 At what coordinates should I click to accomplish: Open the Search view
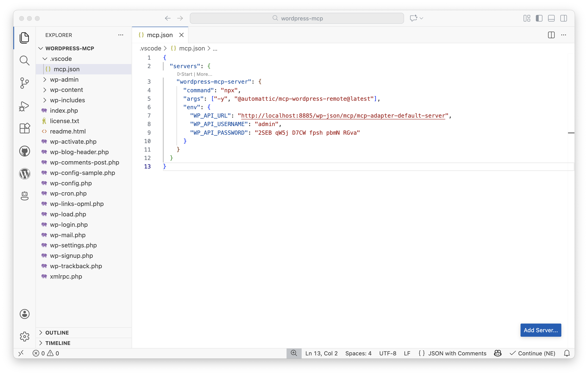pos(25,60)
